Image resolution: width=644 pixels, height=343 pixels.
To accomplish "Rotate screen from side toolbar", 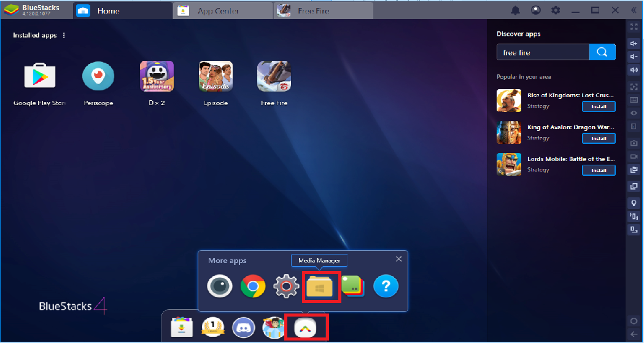I will tap(634, 229).
